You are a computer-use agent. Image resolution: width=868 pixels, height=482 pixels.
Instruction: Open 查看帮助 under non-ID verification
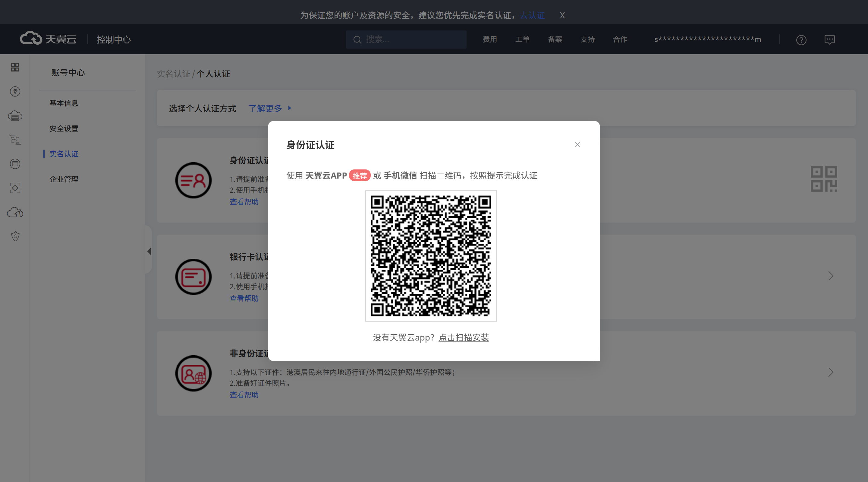pyautogui.click(x=244, y=395)
